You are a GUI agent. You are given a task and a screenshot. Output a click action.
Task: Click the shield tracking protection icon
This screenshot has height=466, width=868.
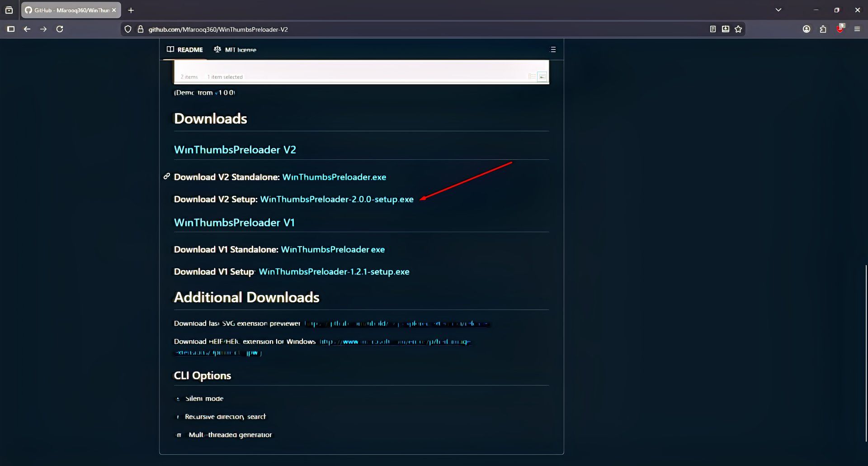point(128,29)
